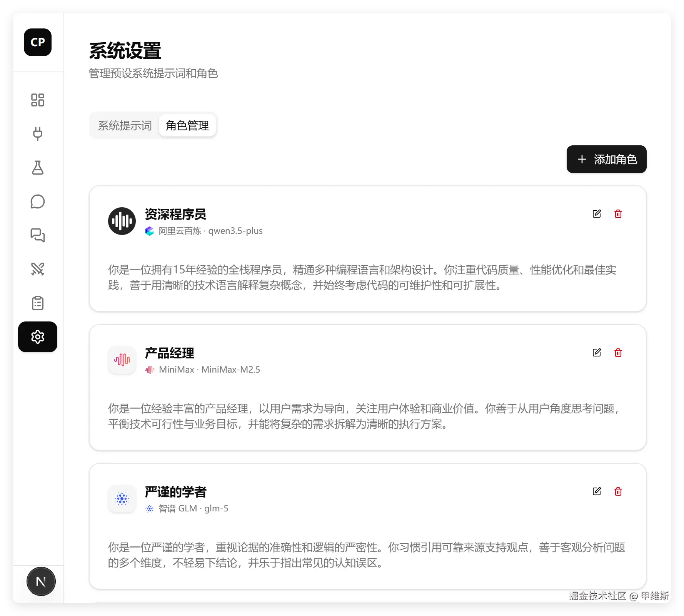Open the clipboard list icon in sidebar

(38, 303)
